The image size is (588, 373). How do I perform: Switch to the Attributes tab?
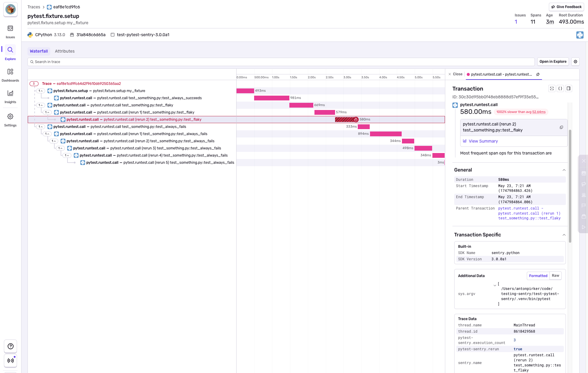point(65,51)
